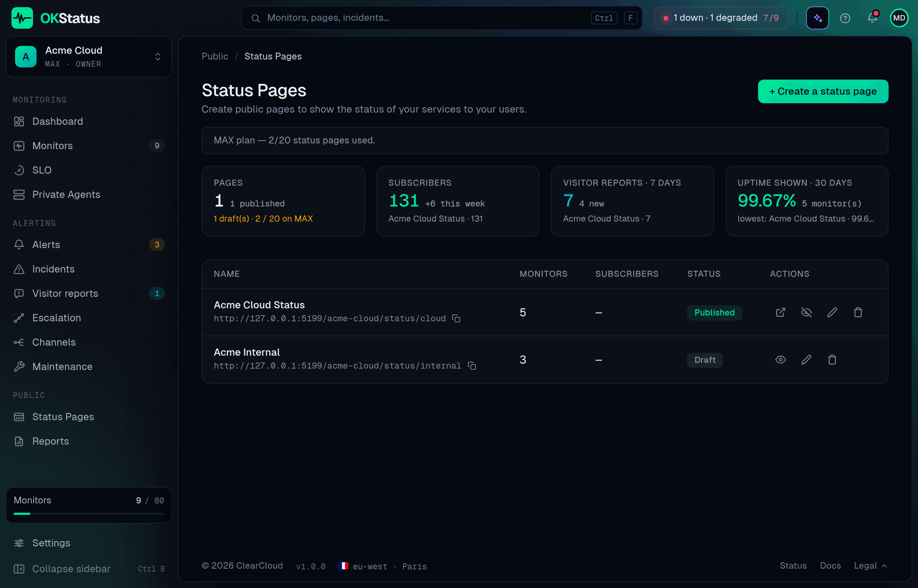Open Settings
Screen dimensions: 918x588
click(89, 543)
